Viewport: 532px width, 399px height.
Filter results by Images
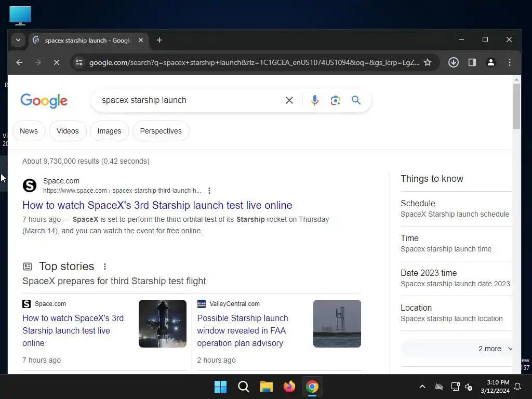(x=109, y=131)
